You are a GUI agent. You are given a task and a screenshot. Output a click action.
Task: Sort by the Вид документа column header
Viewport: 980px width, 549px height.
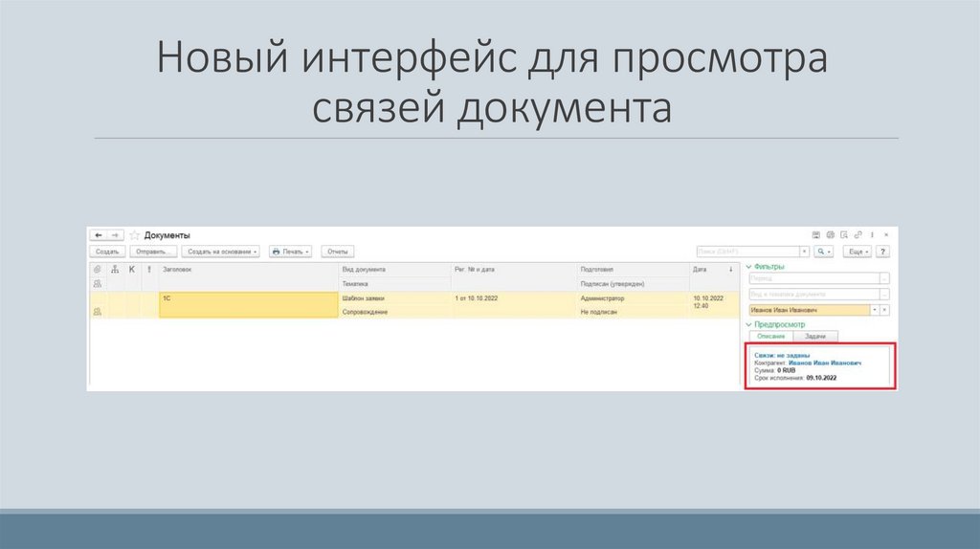(395, 269)
